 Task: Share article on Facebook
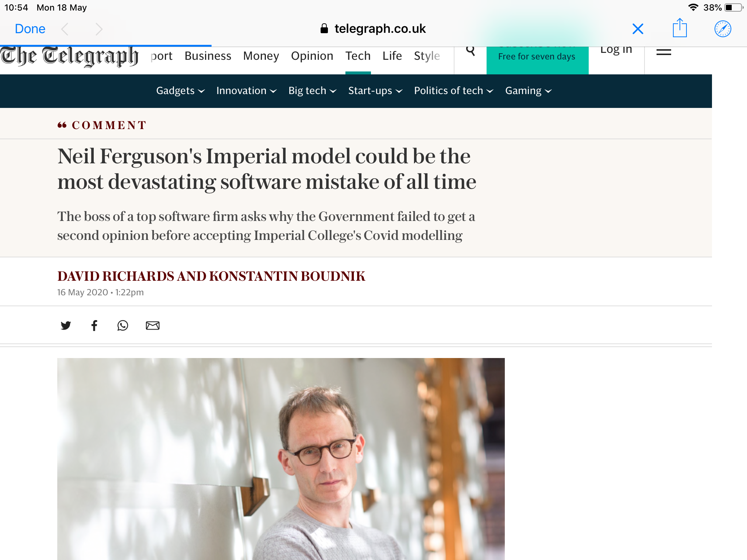point(94,325)
